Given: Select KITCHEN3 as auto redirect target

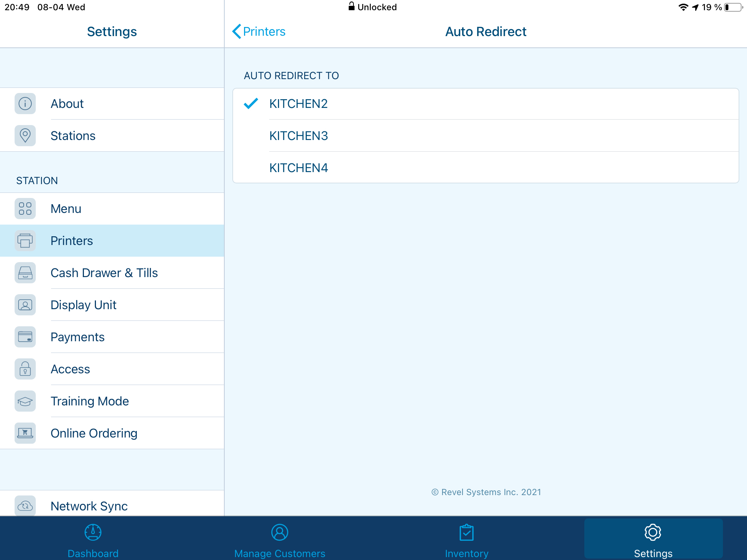Looking at the screenshot, I should (x=298, y=136).
